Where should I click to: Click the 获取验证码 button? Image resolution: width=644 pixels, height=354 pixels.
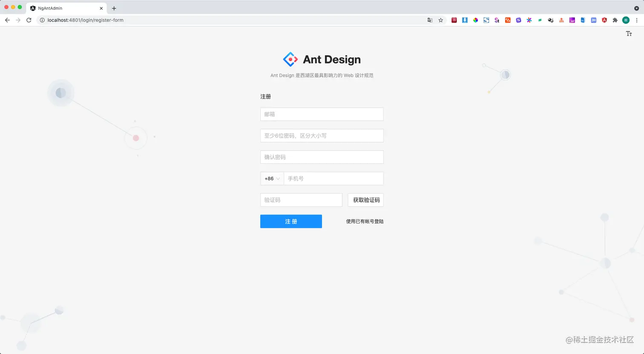tap(366, 200)
